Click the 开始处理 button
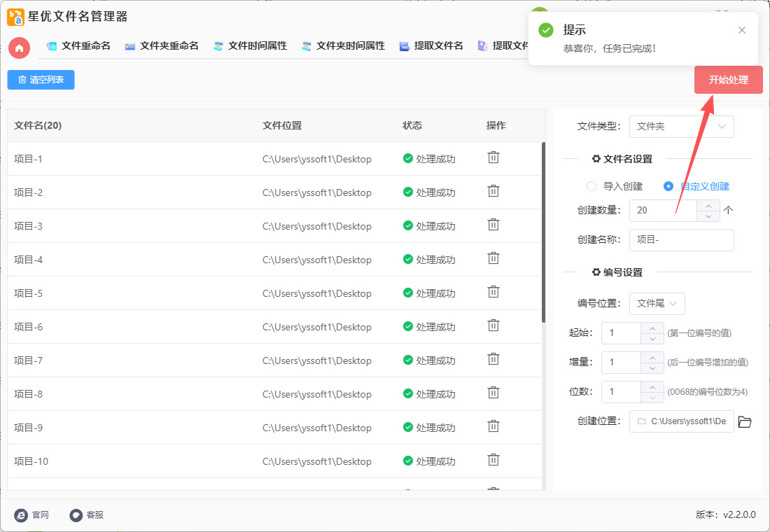Image resolution: width=770 pixels, height=532 pixels. point(728,80)
